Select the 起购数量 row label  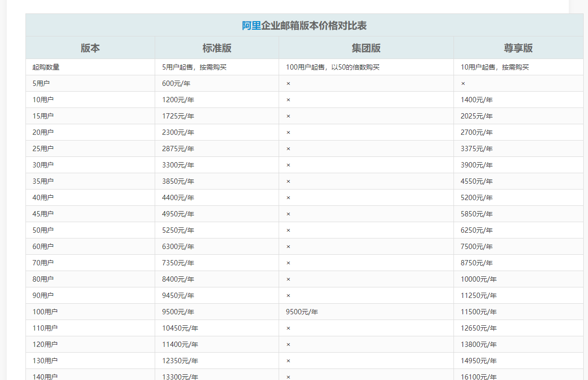click(46, 67)
